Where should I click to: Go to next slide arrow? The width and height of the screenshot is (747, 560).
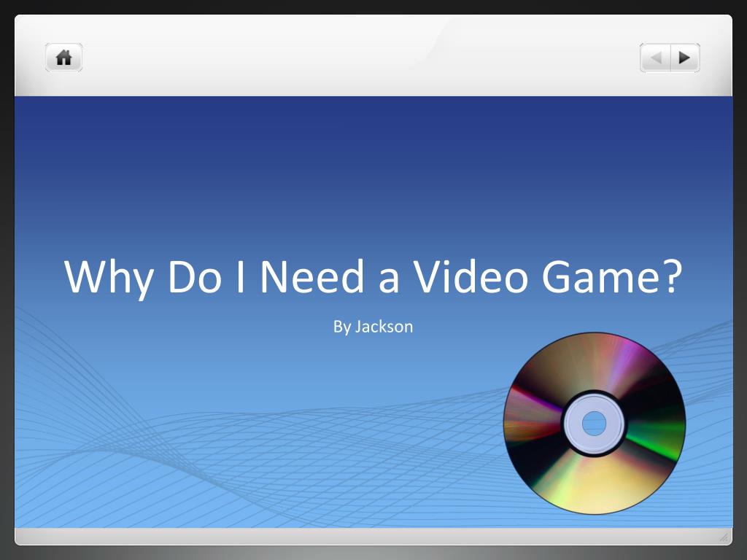pos(685,58)
